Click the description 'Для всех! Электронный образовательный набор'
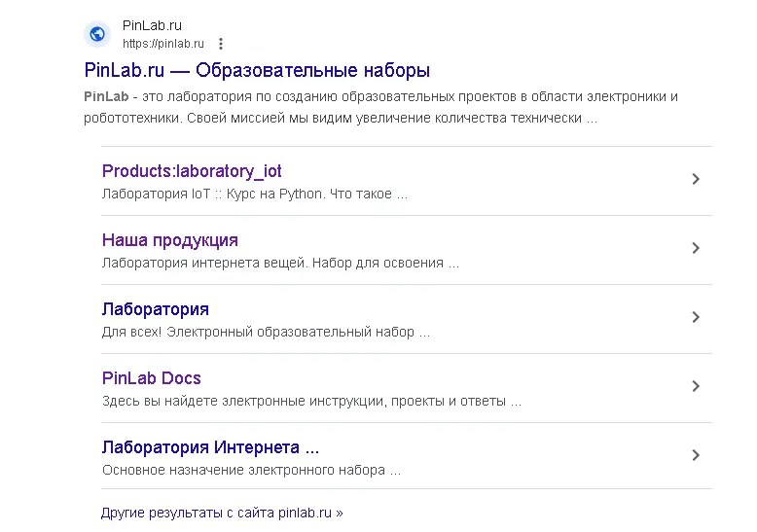 [266, 333]
